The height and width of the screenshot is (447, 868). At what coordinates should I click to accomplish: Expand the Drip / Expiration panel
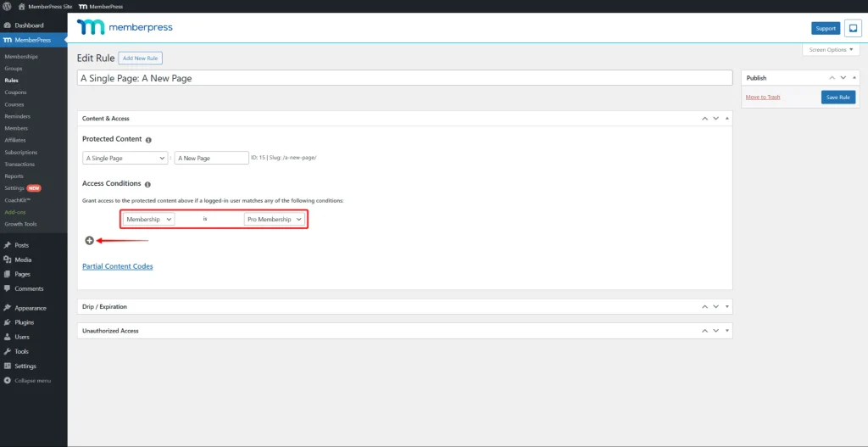point(726,307)
